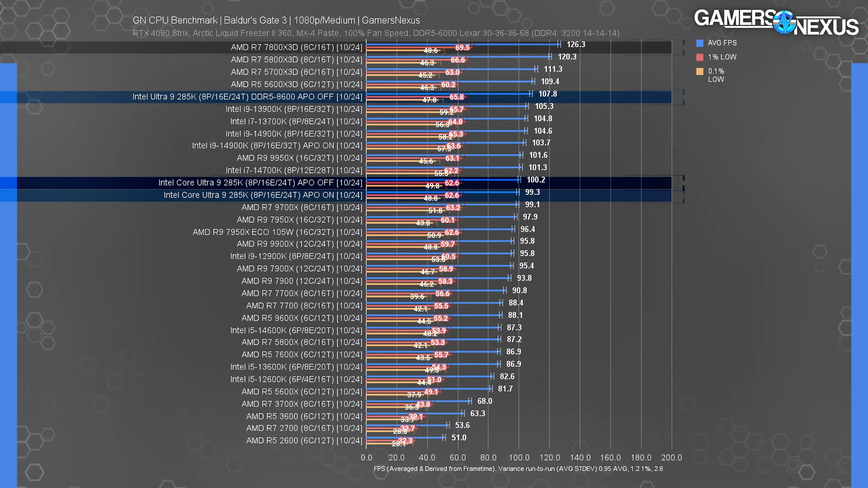868x488 pixels.
Task: Select the AMD R5 5600X3D row label
Action: [297, 84]
